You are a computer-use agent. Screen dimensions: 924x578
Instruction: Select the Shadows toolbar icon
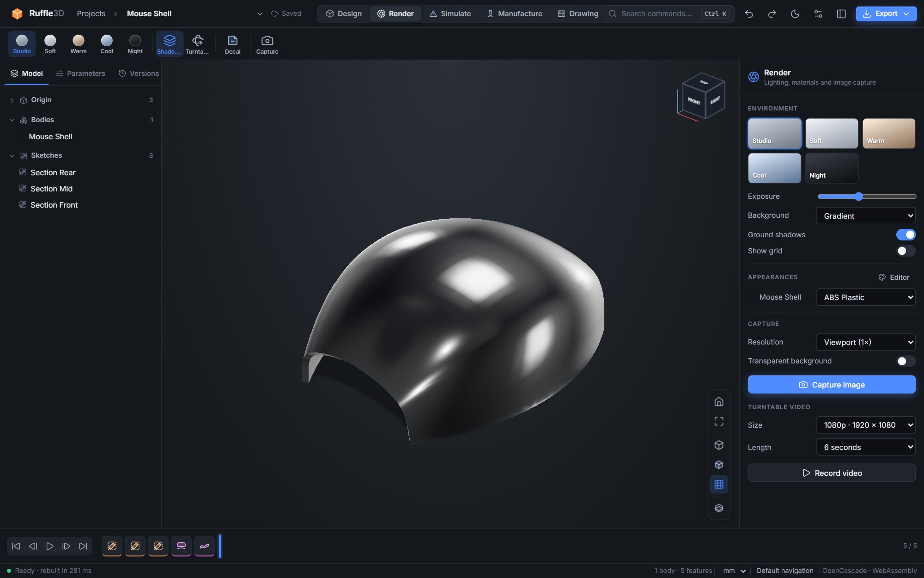pyautogui.click(x=169, y=44)
